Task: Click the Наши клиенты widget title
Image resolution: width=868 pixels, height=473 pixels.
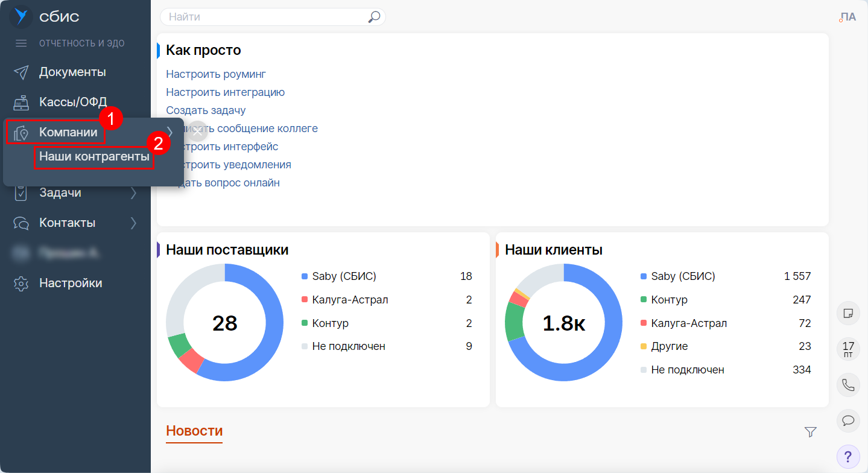Action: pos(554,250)
